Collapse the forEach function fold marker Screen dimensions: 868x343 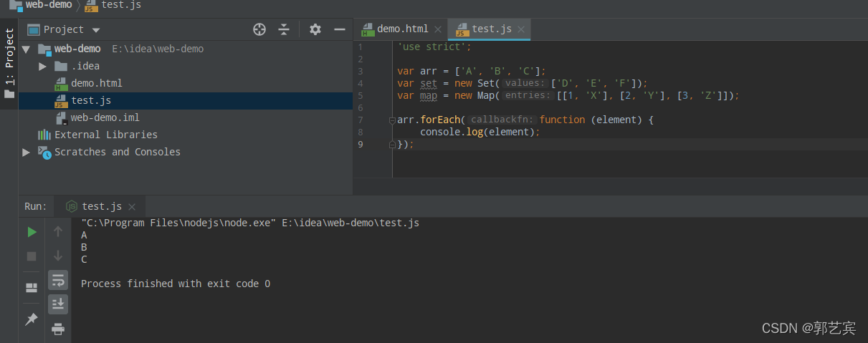click(392, 120)
